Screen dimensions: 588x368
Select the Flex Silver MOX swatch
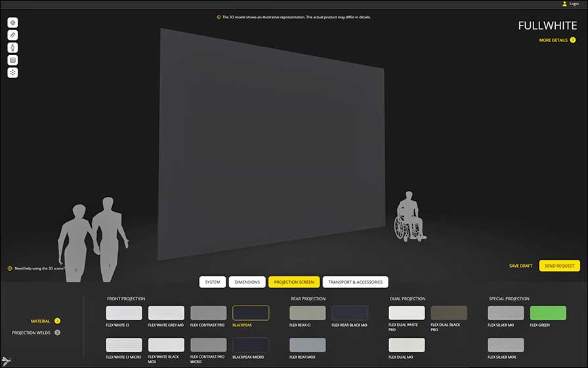(x=506, y=345)
